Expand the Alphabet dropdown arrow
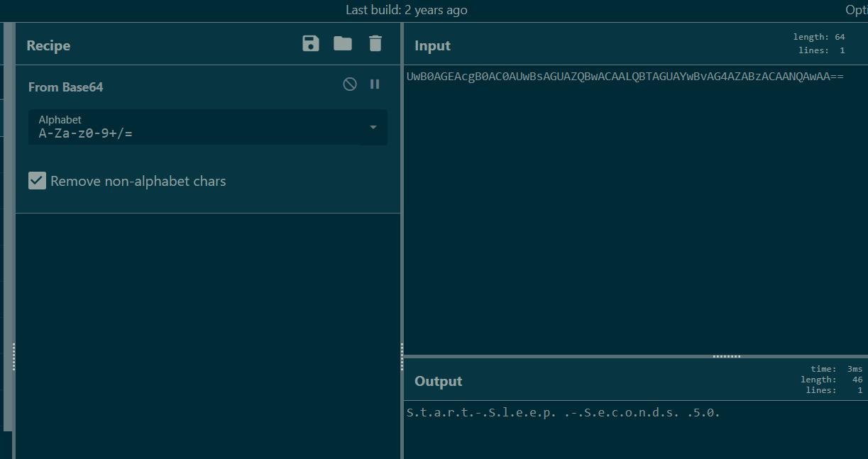868x459 pixels. click(x=373, y=128)
